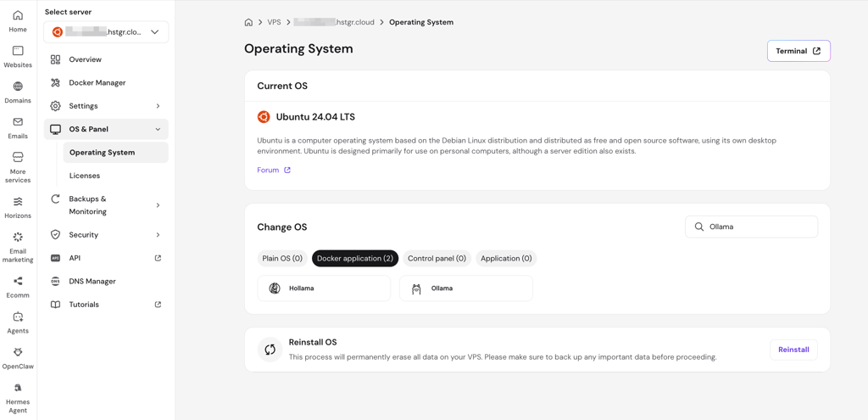The height and width of the screenshot is (420, 868).
Task: Select the Docker application (2) filter
Action: [x=355, y=258]
